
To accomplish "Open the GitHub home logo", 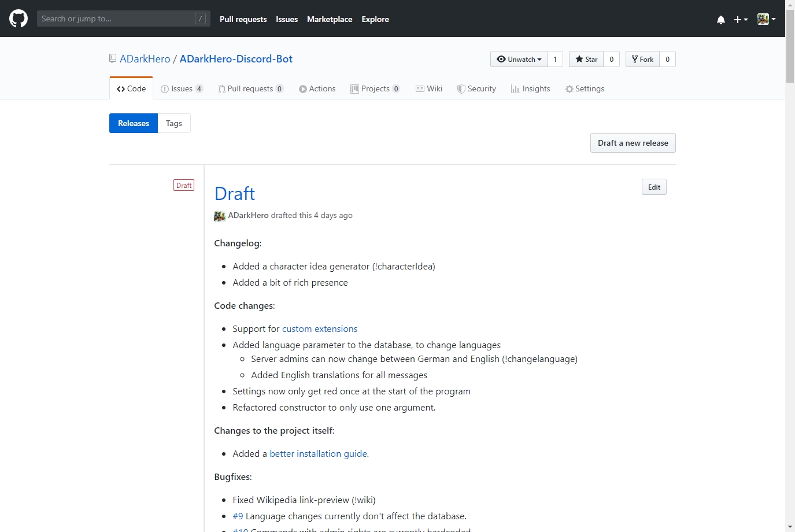I will pos(19,19).
